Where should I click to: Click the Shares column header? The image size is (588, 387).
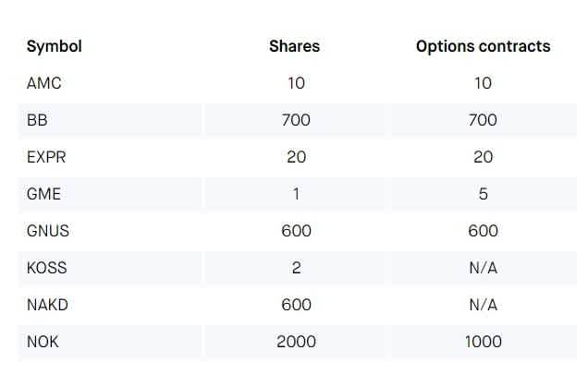[x=296, y=46]
